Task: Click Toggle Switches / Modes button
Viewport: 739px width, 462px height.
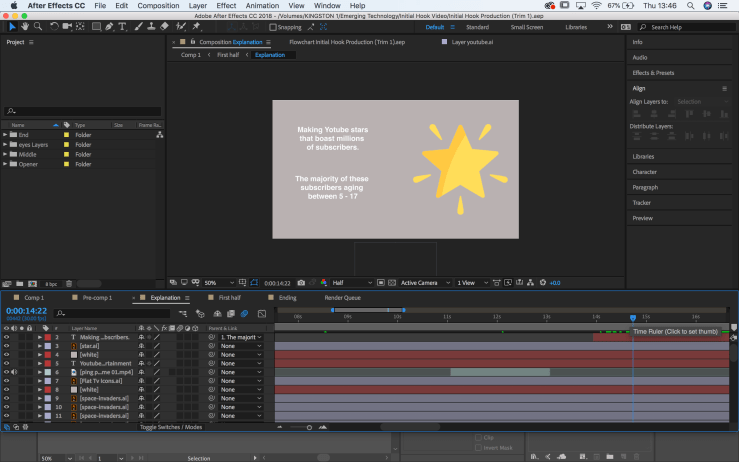Action: (x=171, y=427)
